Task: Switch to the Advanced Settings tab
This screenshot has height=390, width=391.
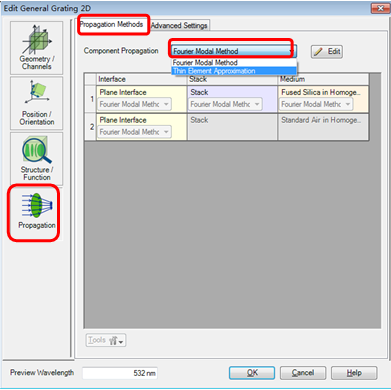Action: point(179,25)
